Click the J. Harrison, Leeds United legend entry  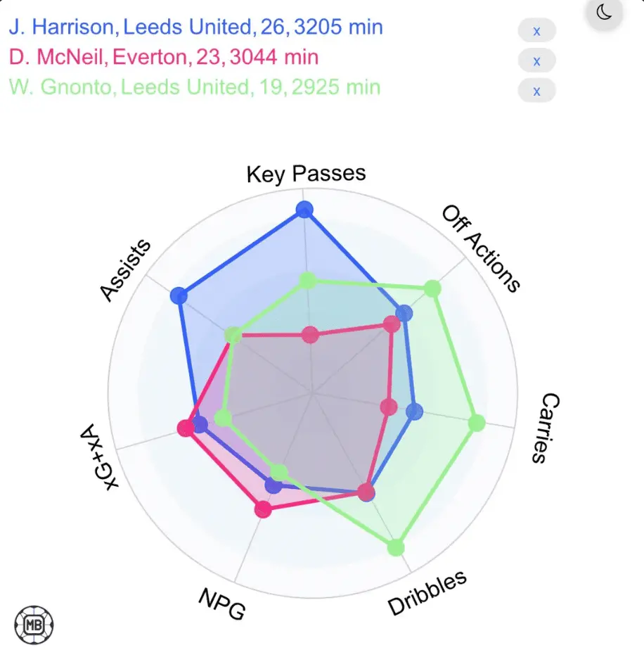coord(195,27)
